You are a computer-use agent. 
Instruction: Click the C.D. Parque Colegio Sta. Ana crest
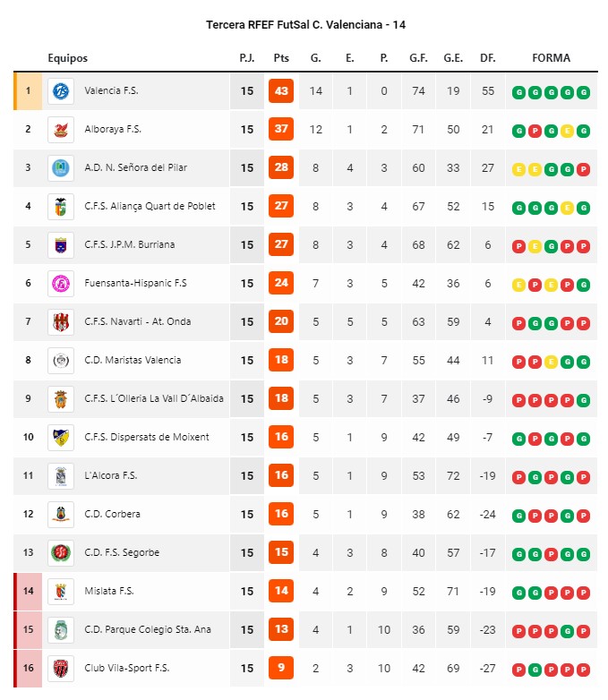point(61,630)
